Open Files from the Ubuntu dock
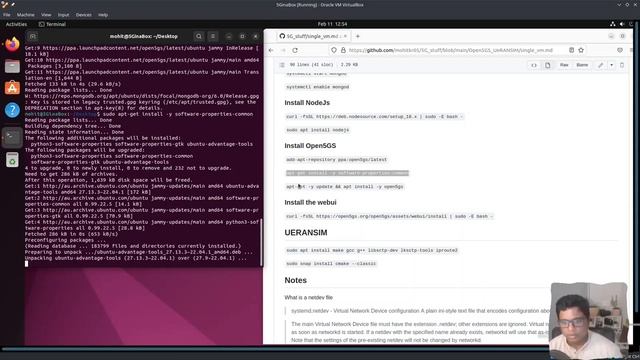Screen dimensions: 640x360 (12, 66)
